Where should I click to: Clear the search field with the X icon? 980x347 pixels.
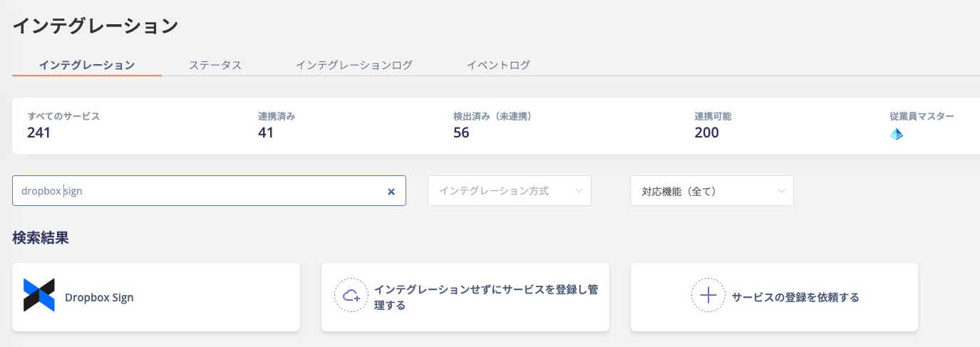(391, 191)
